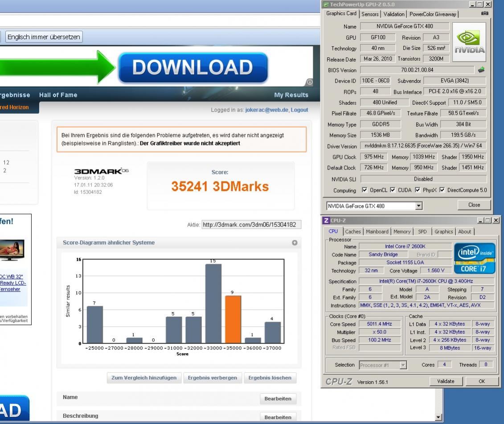Open the Processor #1 selection dropdown

pyautogui.click(x=403, y=365)
